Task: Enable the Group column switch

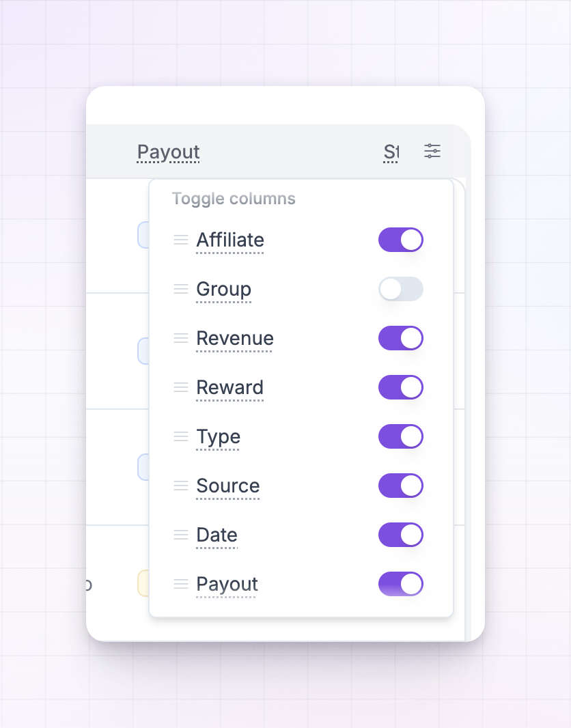Action: pyautogui.click(x=401, y=289)
